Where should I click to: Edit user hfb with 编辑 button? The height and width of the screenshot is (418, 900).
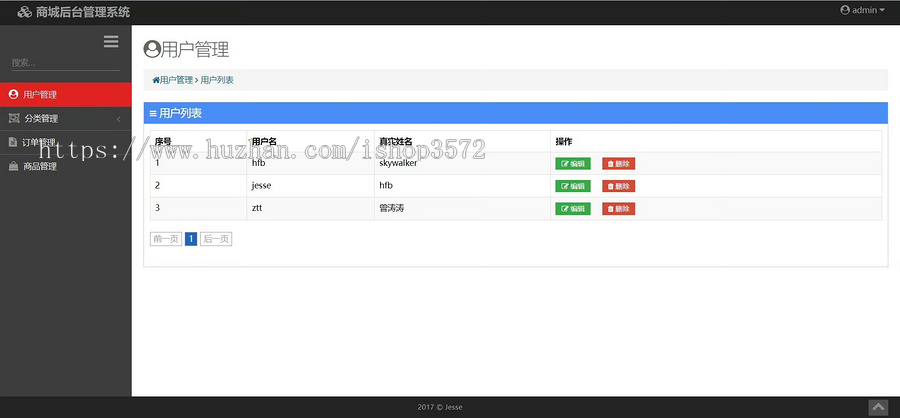(573, 164)
